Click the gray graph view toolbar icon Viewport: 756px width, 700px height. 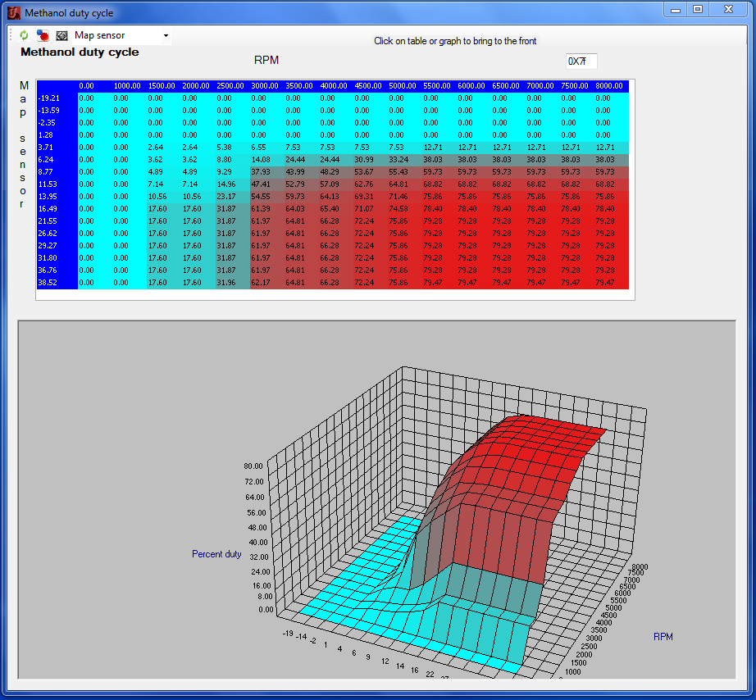pos(61,36)
